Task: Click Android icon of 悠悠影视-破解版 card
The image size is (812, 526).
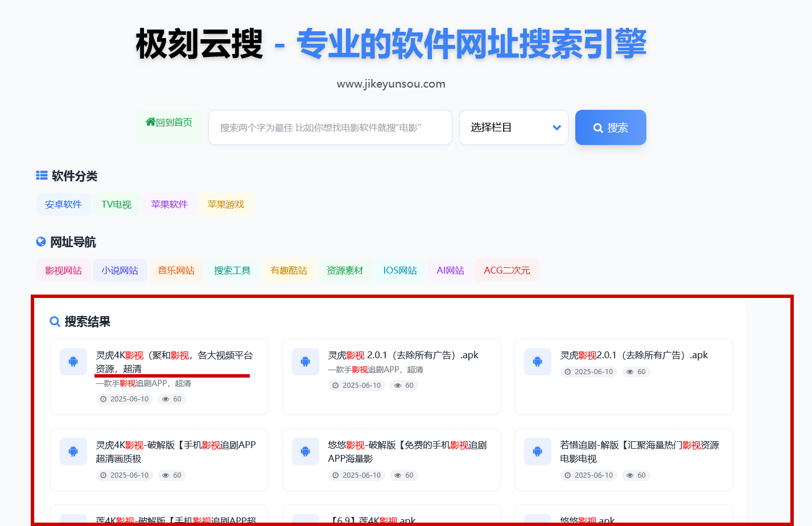Action: coord(306,452)
